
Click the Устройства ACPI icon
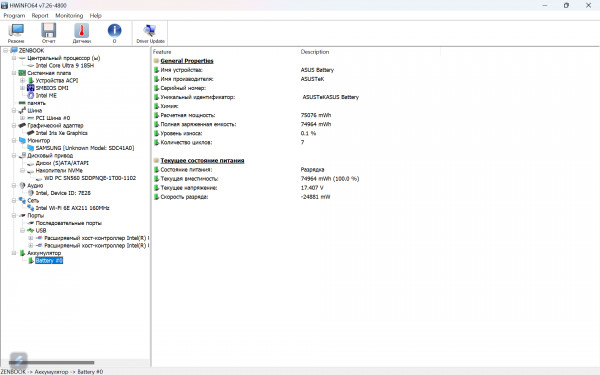[31, 80]
